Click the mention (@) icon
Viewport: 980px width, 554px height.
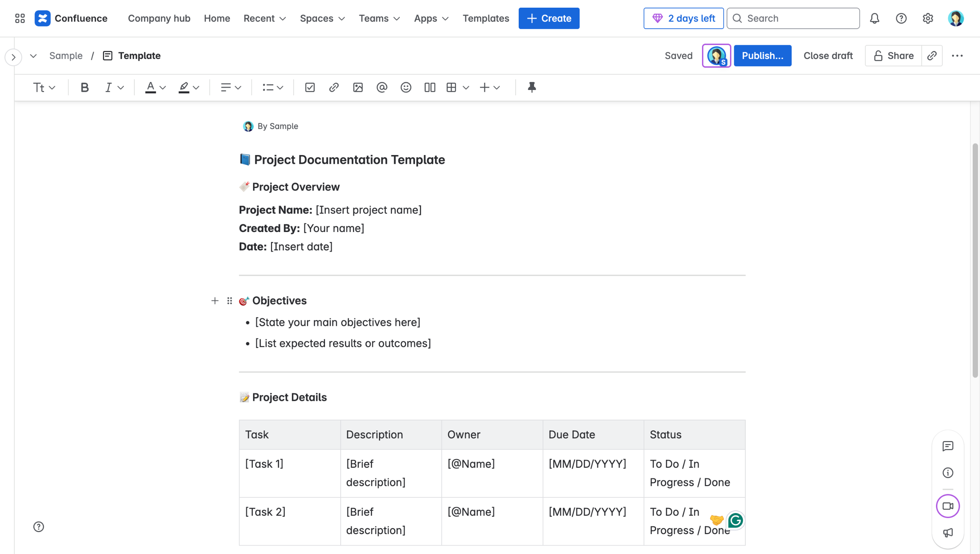382,88
